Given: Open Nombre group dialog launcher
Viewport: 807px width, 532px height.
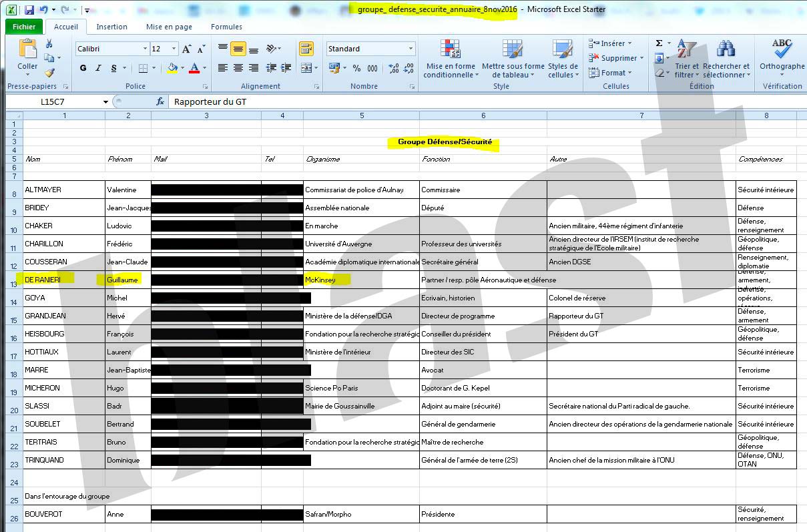Looking at the screenshot, I should tap(414, 87).
